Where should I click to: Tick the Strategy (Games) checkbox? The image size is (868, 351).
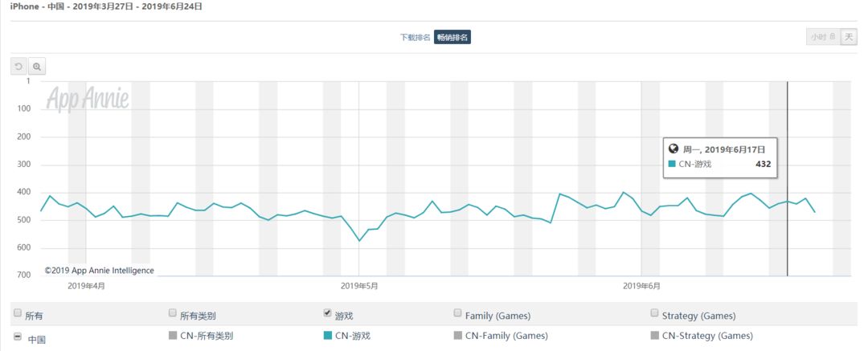click(654, 312)
